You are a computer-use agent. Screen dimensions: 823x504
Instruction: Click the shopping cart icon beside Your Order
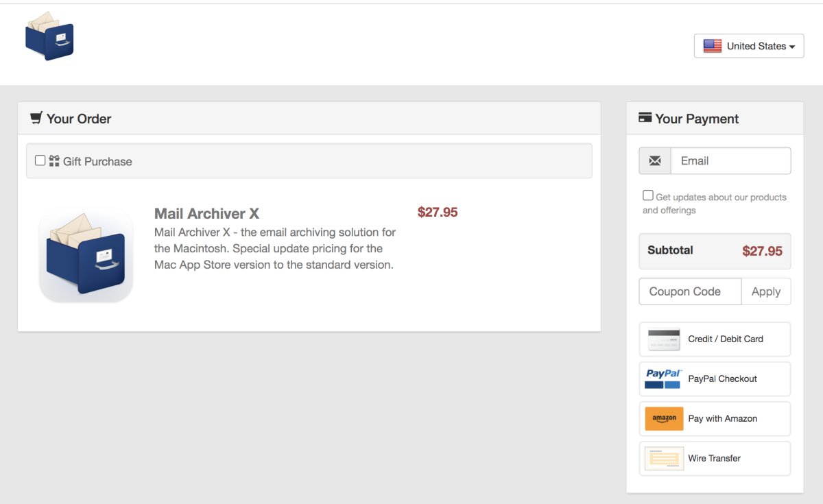point(36,118)
